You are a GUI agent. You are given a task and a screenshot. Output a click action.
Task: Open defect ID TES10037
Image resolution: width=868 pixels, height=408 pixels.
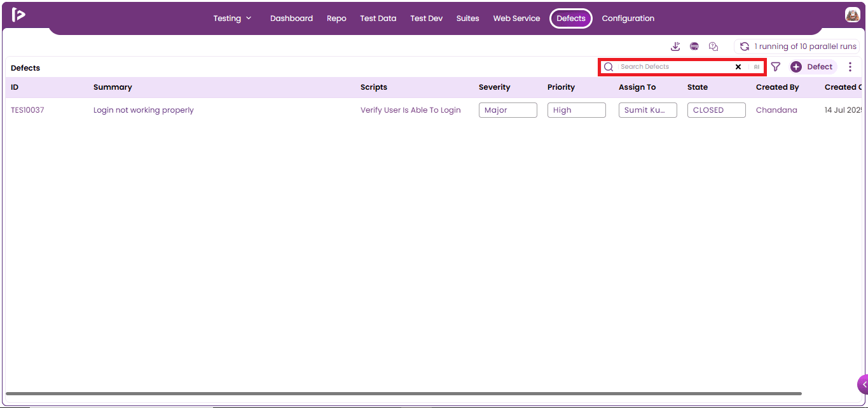coord(27,110)
